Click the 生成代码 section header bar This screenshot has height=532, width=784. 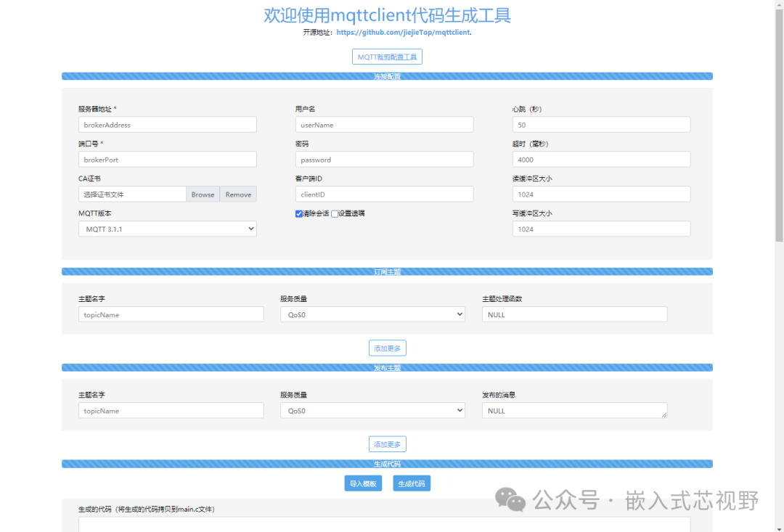(x=387, y=464)
